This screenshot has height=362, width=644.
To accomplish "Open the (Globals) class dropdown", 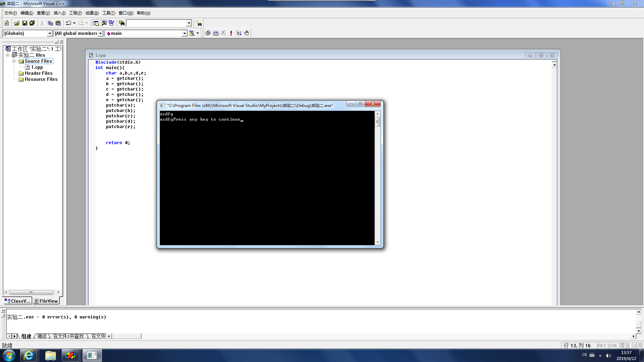I will point(50,33).
